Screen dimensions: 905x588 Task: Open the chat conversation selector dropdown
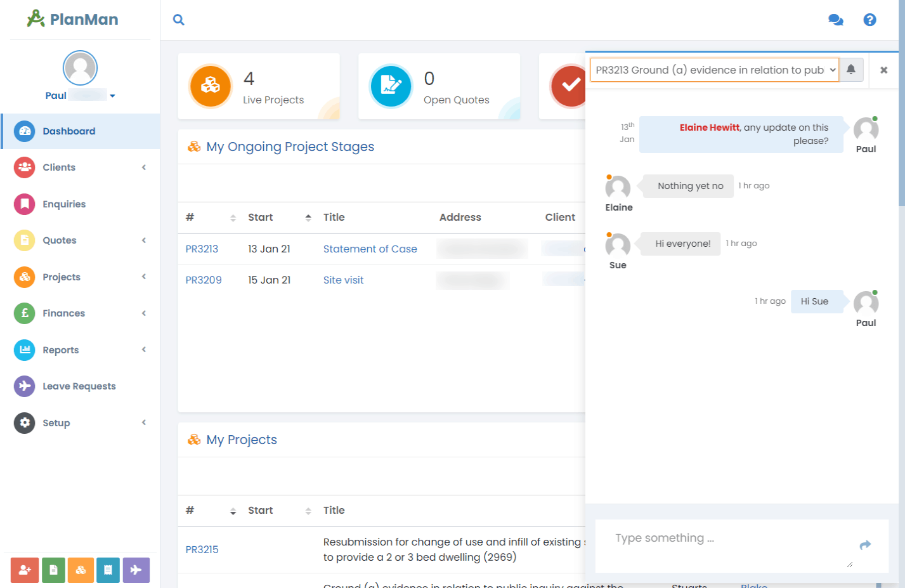pyautogui.click(x=715, y=70)
